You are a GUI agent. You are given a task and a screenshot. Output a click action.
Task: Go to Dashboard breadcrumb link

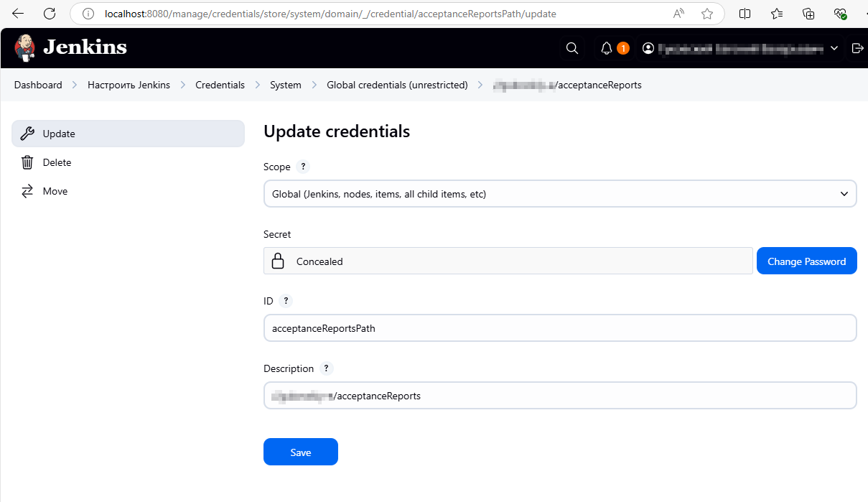pyautogui.click(x=38, y=85)
